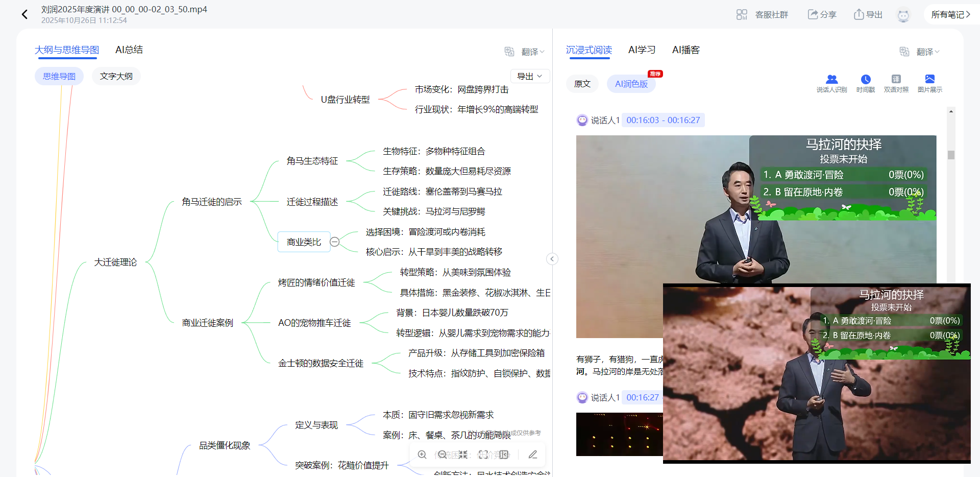Switch to the AI播客 tab
The image size is (980, 477).
coord(685,50)
